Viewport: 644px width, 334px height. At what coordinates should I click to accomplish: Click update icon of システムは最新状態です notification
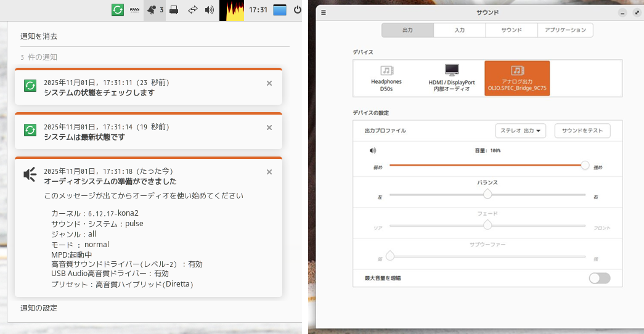[30, 130]
